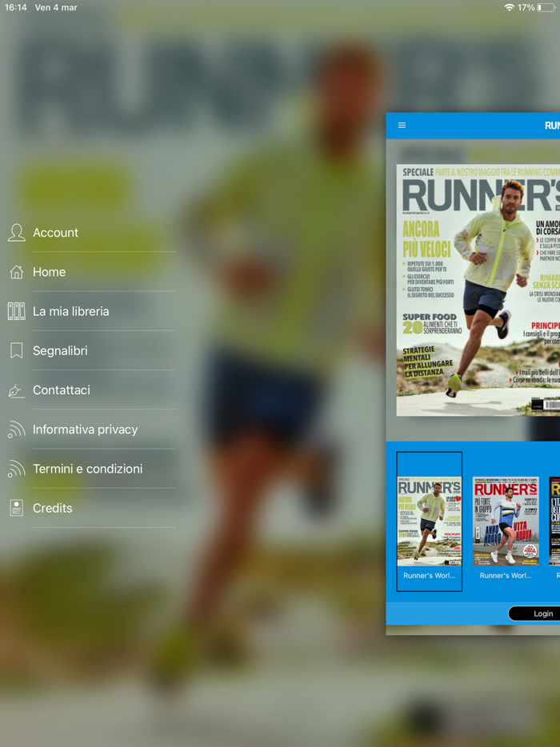Viewport: 560px width, 747px height.
Task: Select the second issue thumbnail with red masthead
Action: click(x=506, y=521)
